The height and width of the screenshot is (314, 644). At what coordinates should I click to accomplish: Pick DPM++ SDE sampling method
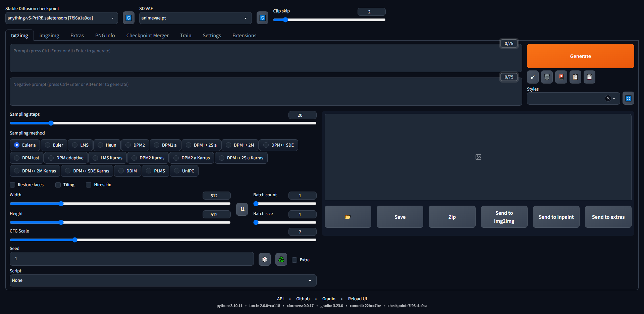pyautogui.click(x=278, y=145)
